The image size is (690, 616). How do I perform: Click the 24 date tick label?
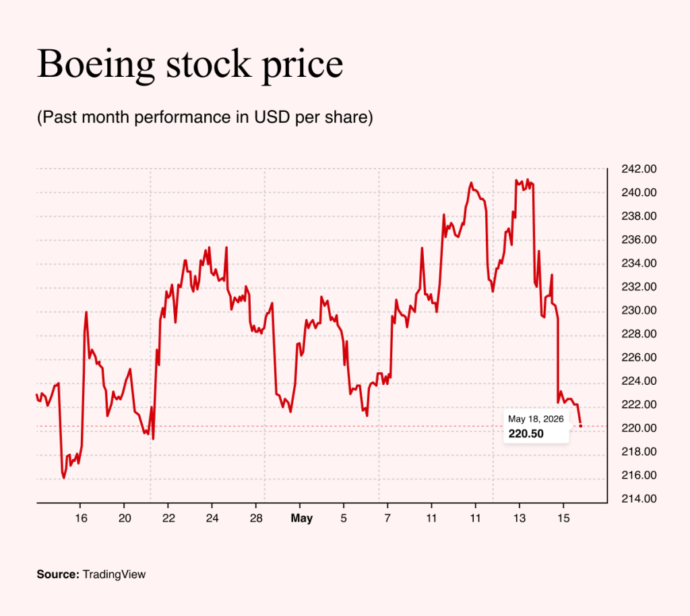212,518
